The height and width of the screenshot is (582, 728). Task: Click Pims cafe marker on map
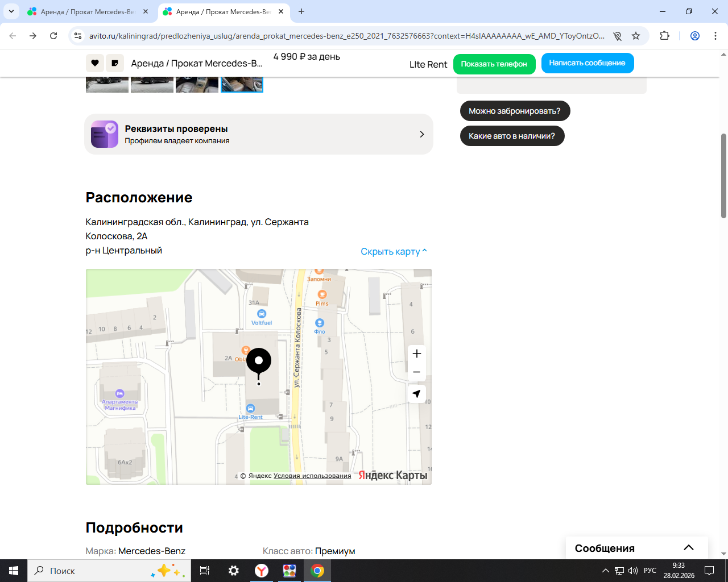(322, 298)
